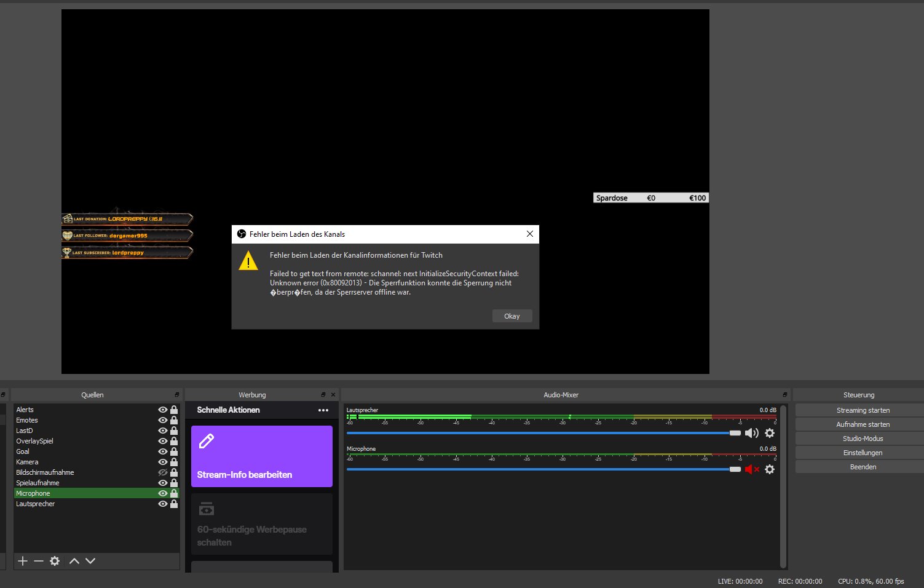Unlock the OverlaySpiel source
The height and width of the screenshot is (588, 924).
(174, 441)
